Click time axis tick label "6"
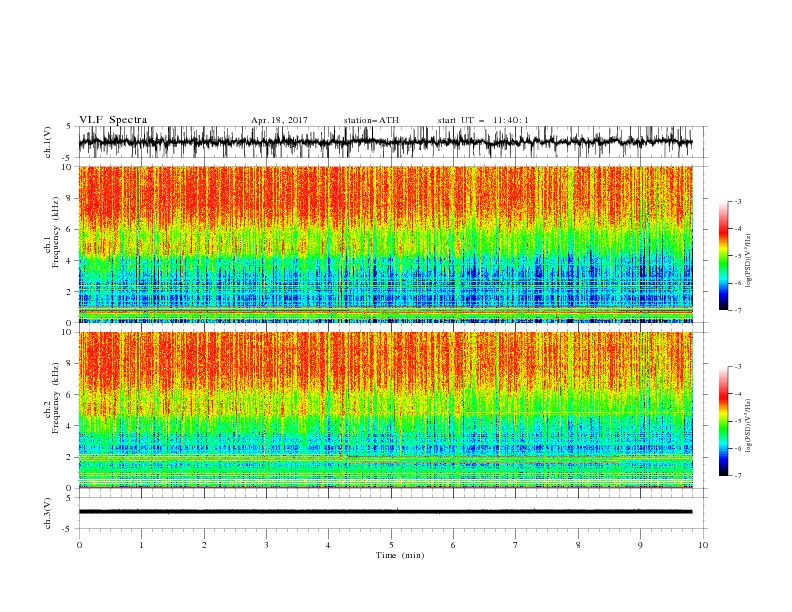 [453, 545]
